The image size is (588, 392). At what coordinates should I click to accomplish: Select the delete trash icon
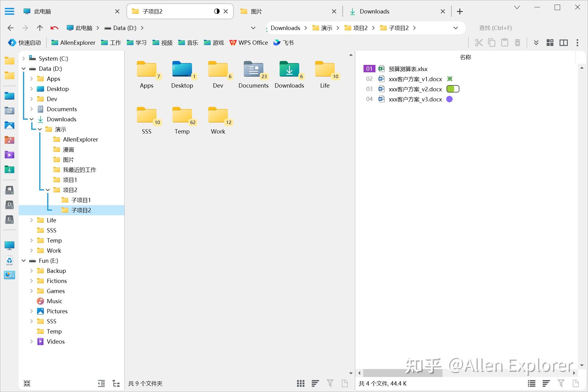pos(517,43)
